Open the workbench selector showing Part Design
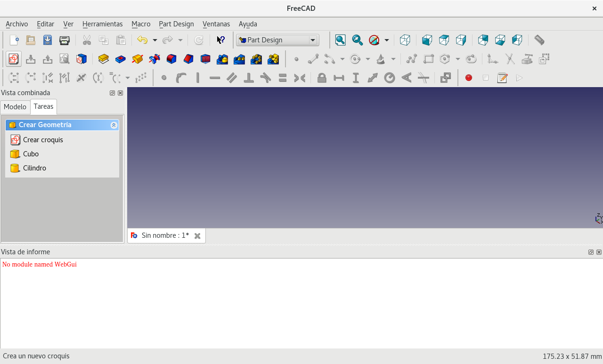 277,40
